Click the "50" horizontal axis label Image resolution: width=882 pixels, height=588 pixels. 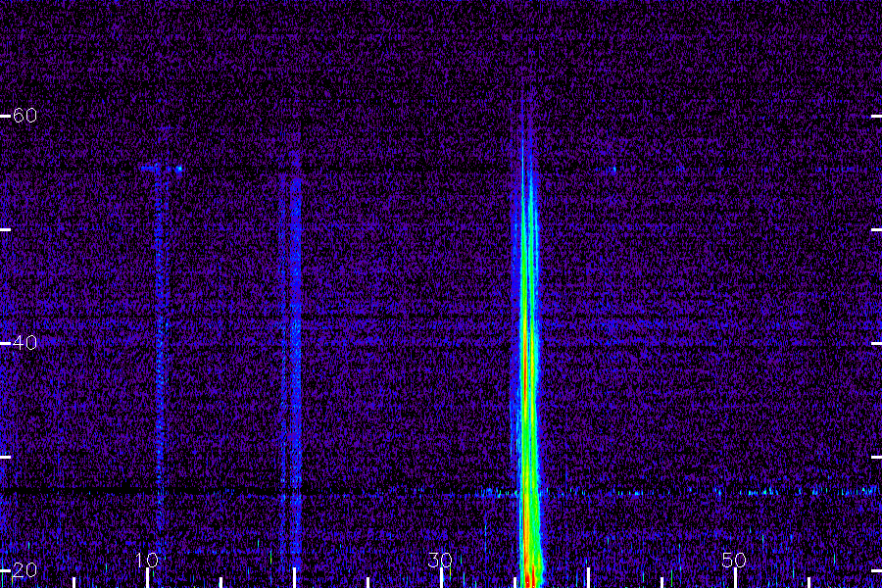click(734, 560)
